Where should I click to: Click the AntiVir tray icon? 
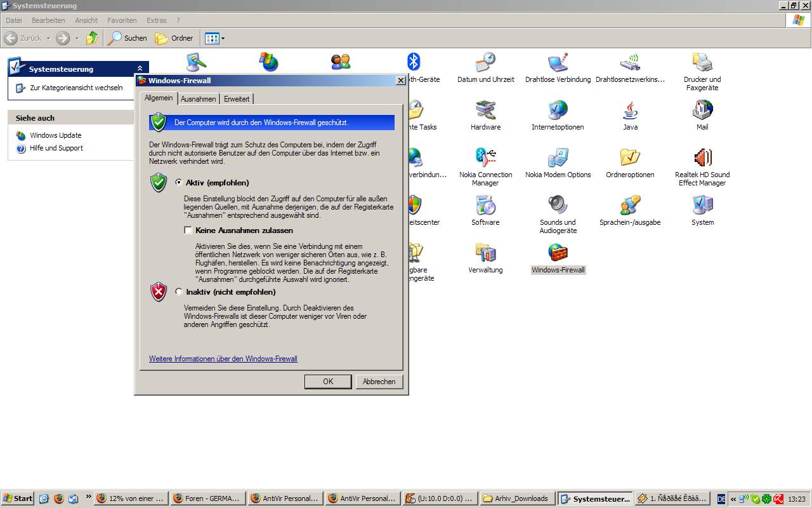click(778, 499)
